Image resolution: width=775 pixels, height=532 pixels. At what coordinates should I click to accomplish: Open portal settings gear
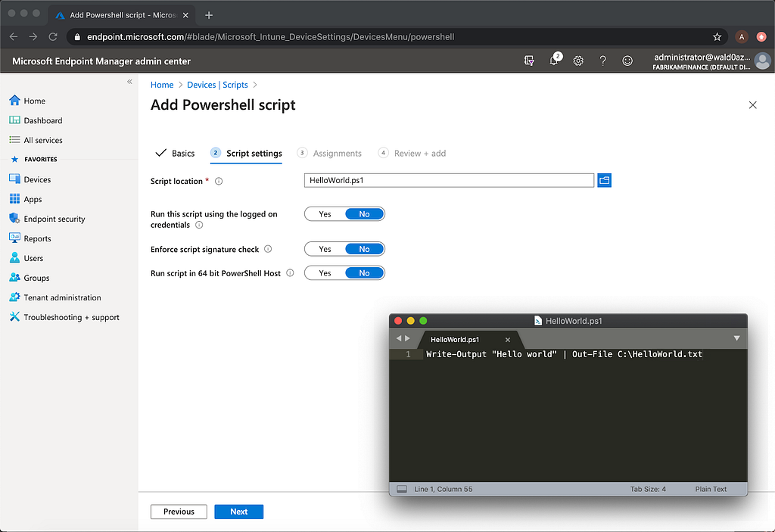[578, 61]
